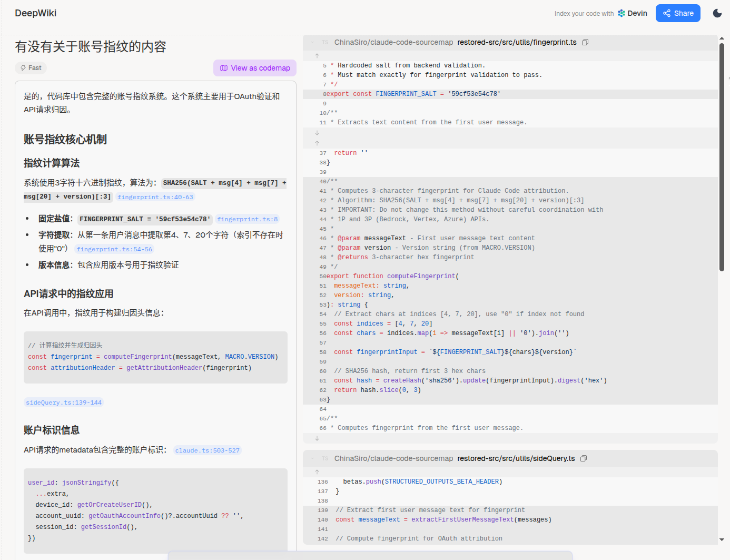Expand lines below line 66 in fingerprint.ts
Viewport: 730px width, 560px height.
click(x=317, y=438)
